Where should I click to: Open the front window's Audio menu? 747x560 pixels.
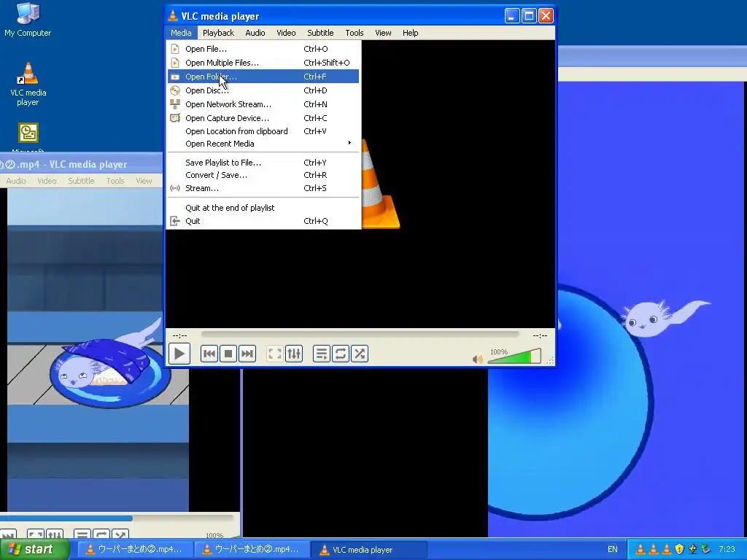(255, 33)
